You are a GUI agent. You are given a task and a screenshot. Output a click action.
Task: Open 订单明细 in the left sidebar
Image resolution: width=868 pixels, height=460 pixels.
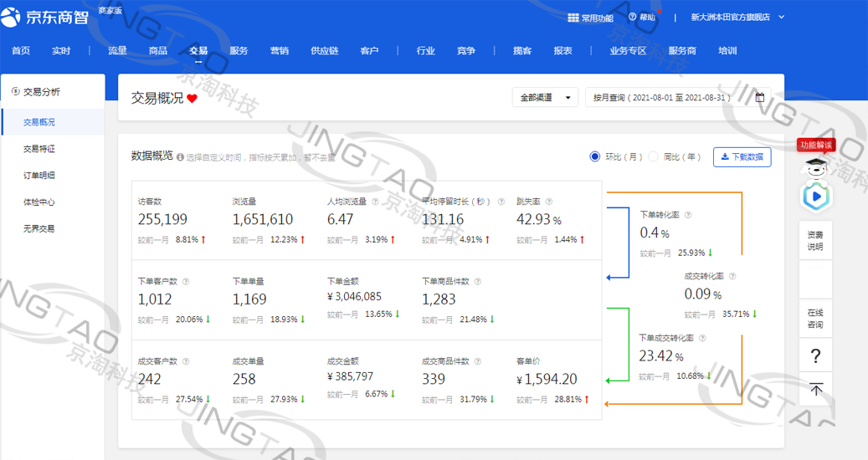39,176
